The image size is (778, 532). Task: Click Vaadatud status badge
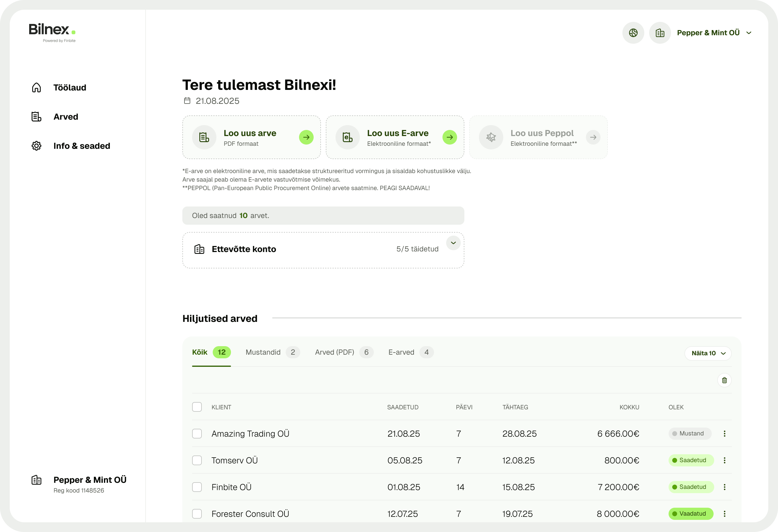click(691, 514)
